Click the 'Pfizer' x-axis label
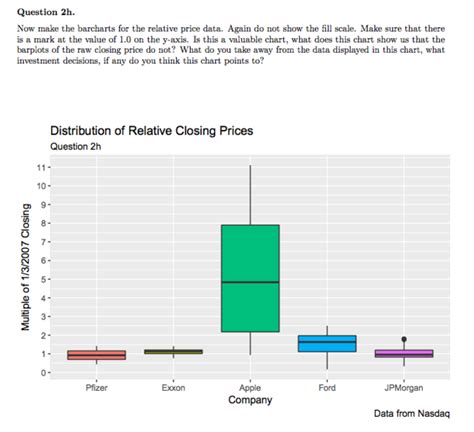This screenshot has height=432, width=474. pyautogui.click(x=97, y=388)
